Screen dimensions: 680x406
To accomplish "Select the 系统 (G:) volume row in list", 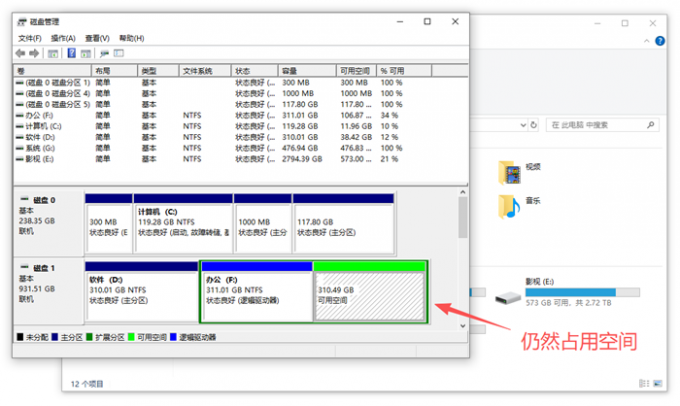I will pos(241,148).
